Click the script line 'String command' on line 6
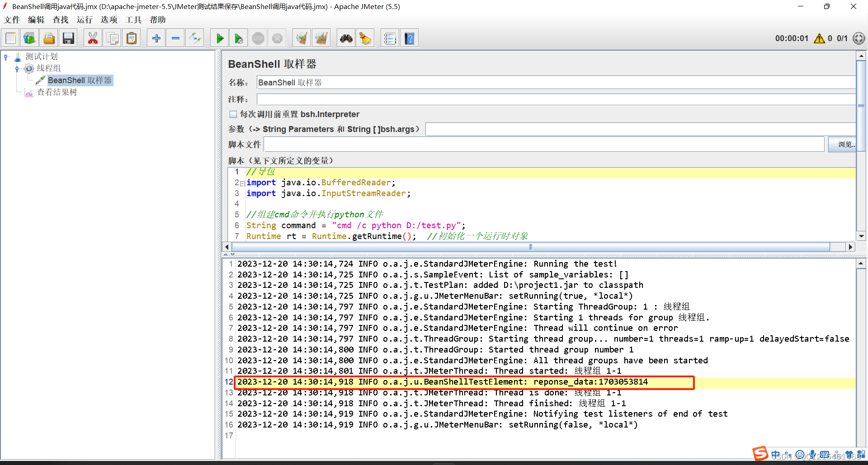Viewport: 868px width, 465px height. pos(355,225)
